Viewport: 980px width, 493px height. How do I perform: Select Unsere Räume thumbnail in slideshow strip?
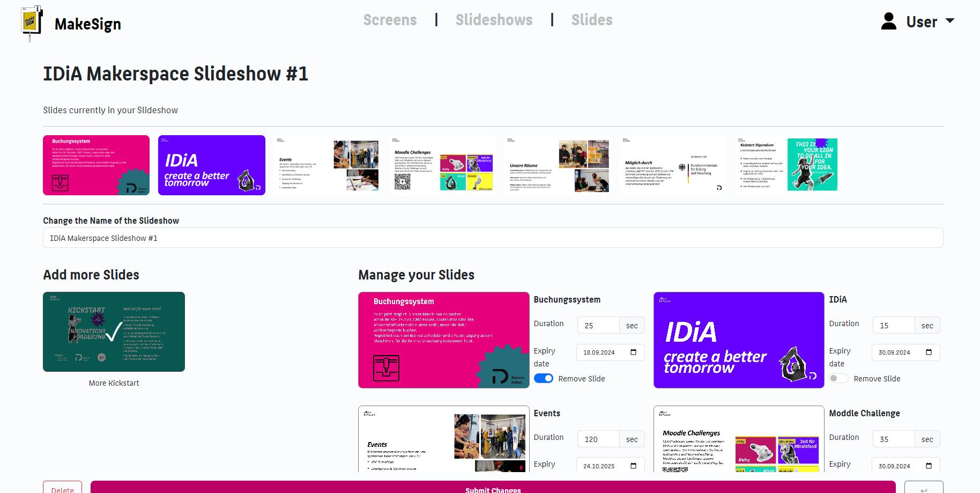pos(558,165)
